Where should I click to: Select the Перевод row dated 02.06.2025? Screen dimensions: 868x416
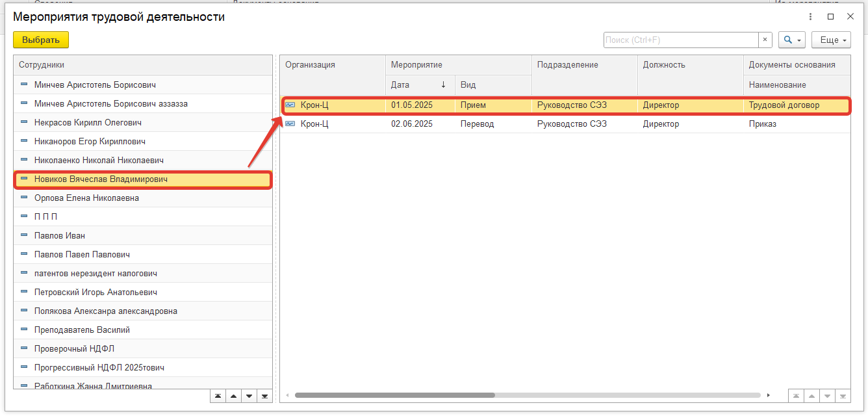tap(477, 123)
